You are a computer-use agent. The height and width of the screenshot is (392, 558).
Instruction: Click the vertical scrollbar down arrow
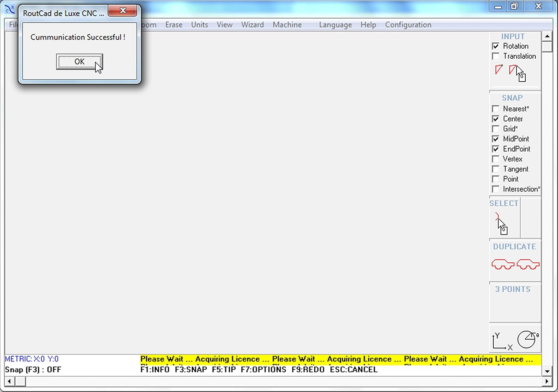pos(547,371)
